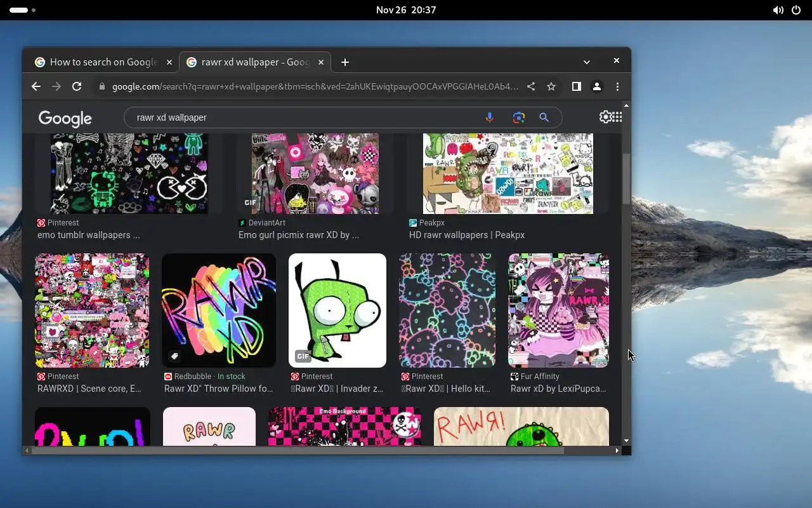
Task: Click the product tag badge on Redbubble image
Action: pos(174,356)
